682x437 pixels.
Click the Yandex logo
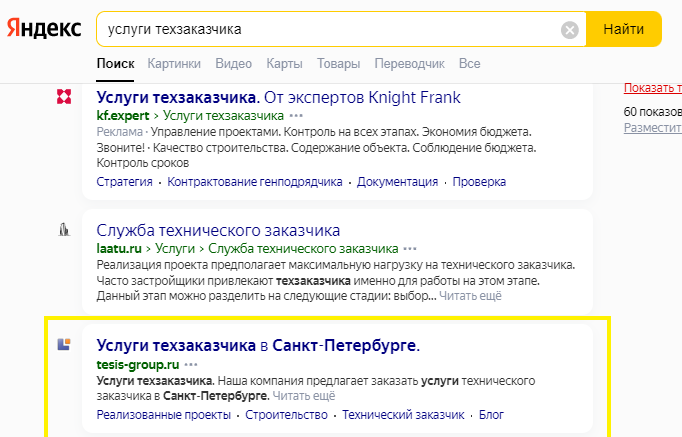click(x=44, y=29)
